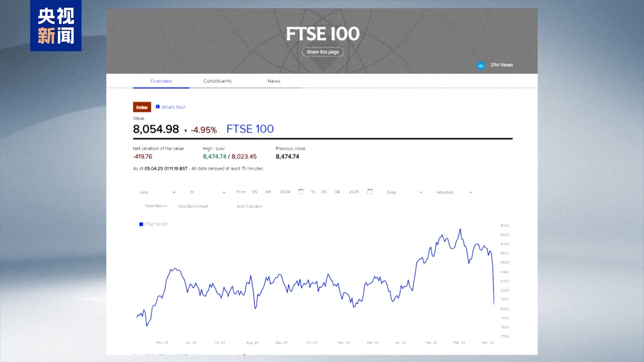
Task: Click the info icon beside What's this?
Action: pyautogui.click(x=158, y=107)
